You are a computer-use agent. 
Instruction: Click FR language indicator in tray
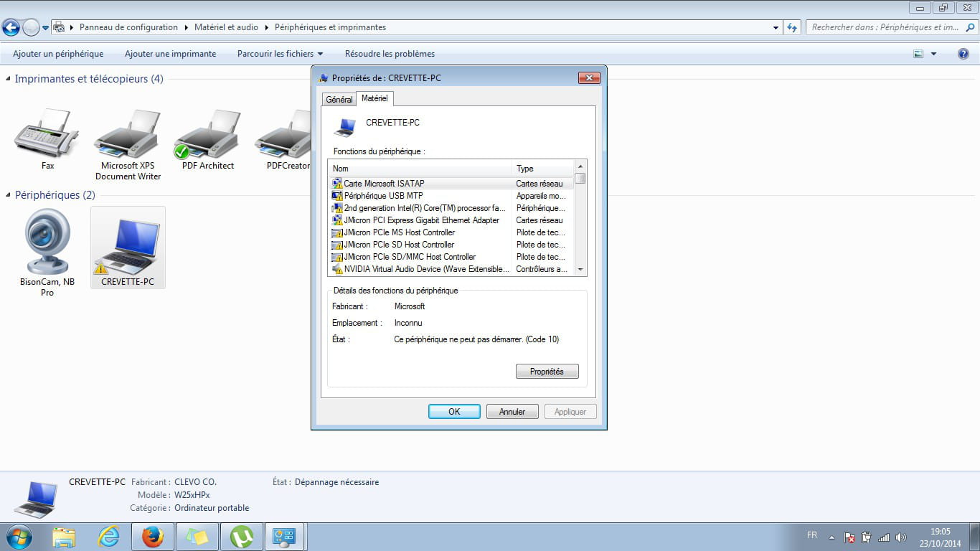click(x=812, y=535)
